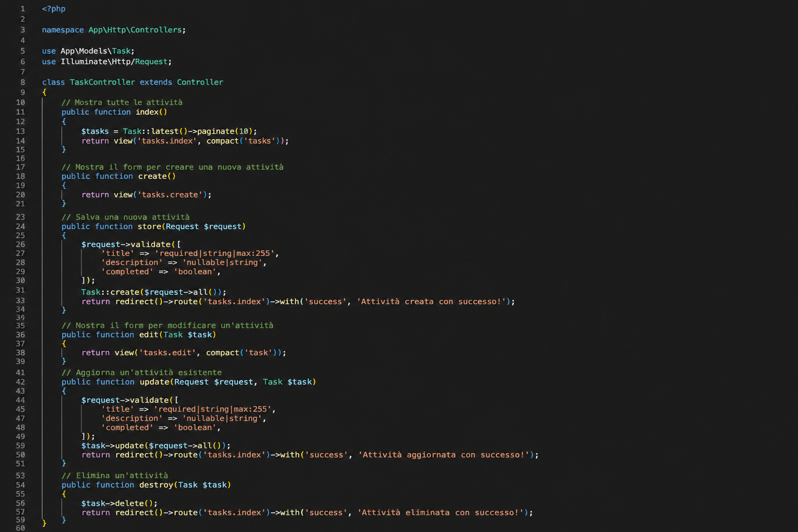The width and height of the screenshot is (798, 532).
Task: Click the store(Request $request) signature
Action: (x=192, y=227)
